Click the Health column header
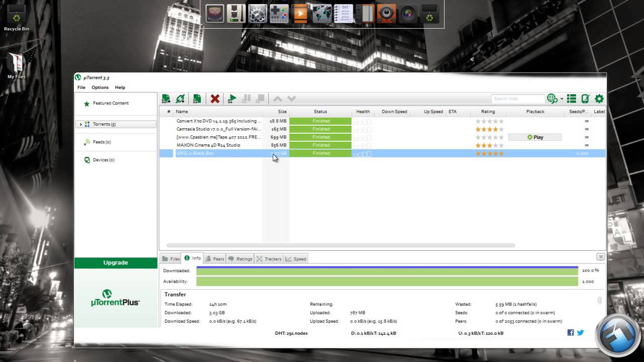 (363, 112)
